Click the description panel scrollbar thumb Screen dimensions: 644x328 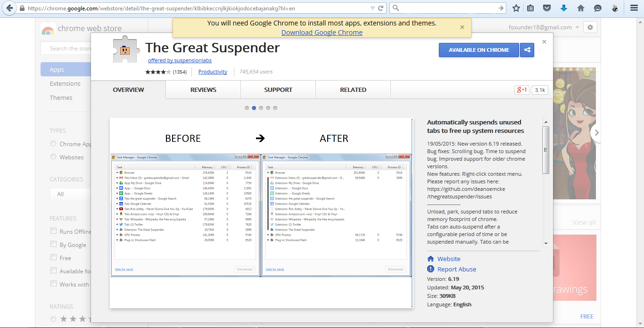click(546, 150)
